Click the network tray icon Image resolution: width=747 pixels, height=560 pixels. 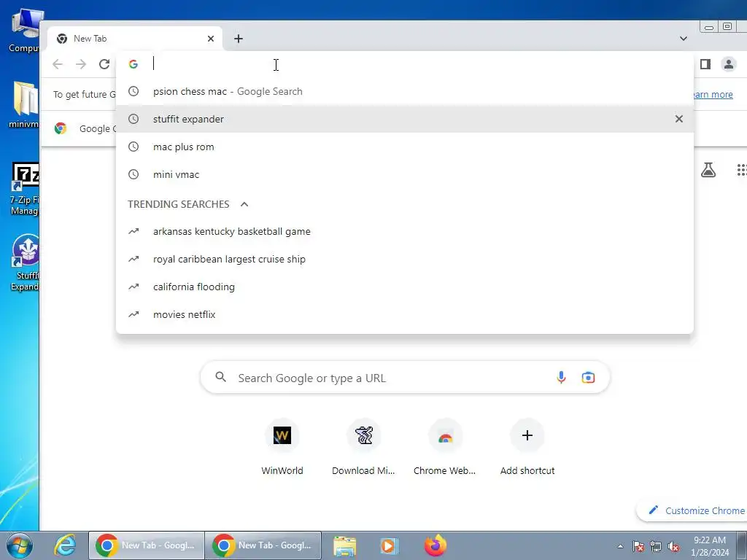coord(656,546)
